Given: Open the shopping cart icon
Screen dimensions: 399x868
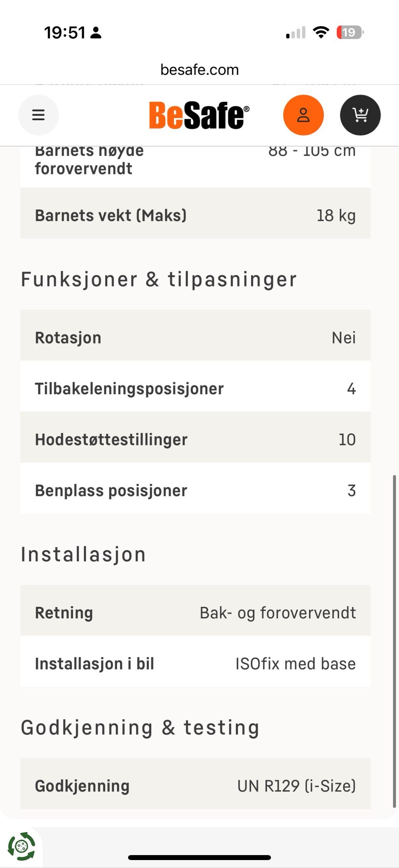Looking at the screenshot, I should click(360, 115).
